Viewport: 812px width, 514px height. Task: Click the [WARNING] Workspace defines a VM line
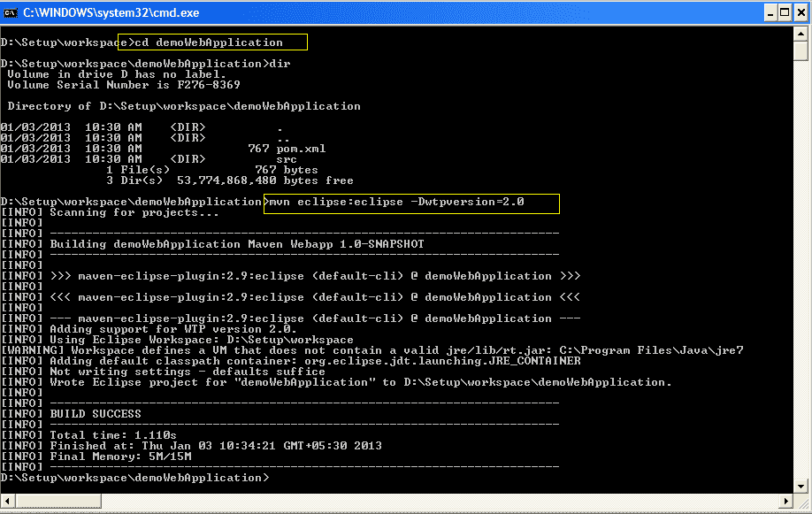pos(372,350)
